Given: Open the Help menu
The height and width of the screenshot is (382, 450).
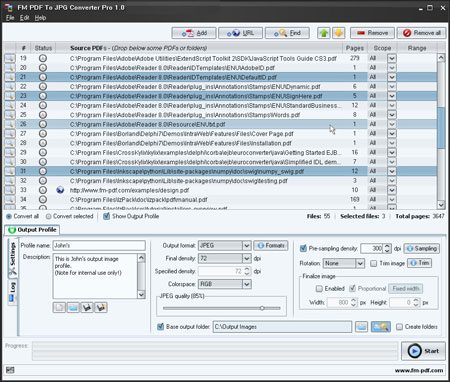Looking at the screenshot, I should [x=40, y=18].
